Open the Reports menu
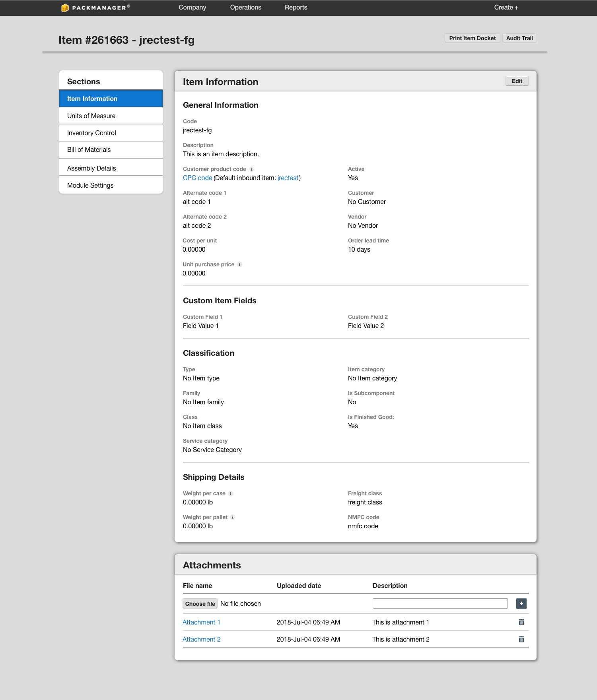The width and height of the screenshot is (597, 700). click(x=296, y=8)
